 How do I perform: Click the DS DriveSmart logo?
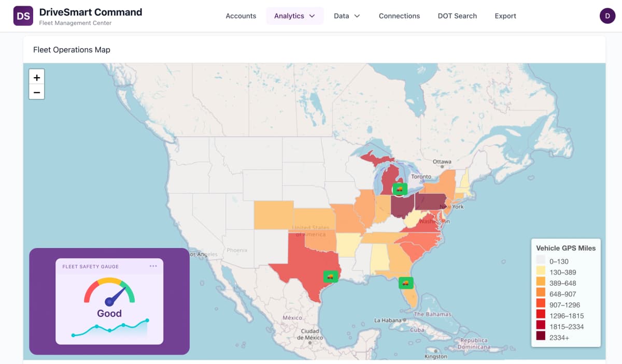(x=23, y=16)
